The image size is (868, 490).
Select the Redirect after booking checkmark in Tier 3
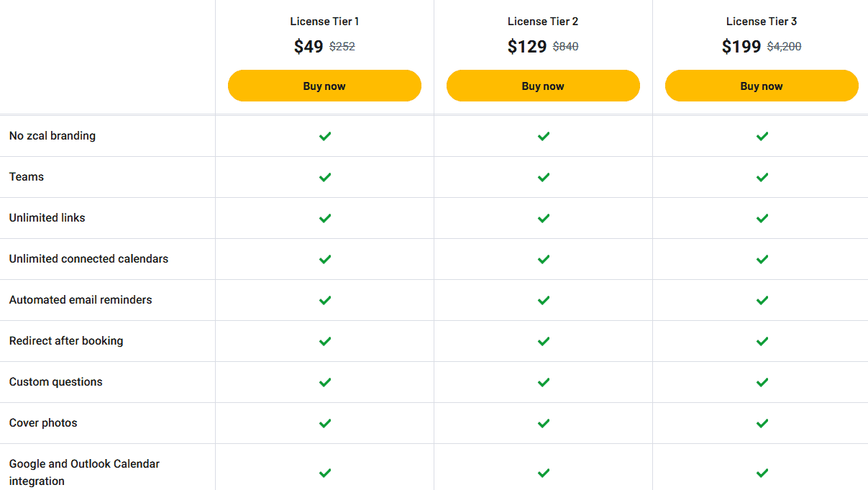point(762,341)
